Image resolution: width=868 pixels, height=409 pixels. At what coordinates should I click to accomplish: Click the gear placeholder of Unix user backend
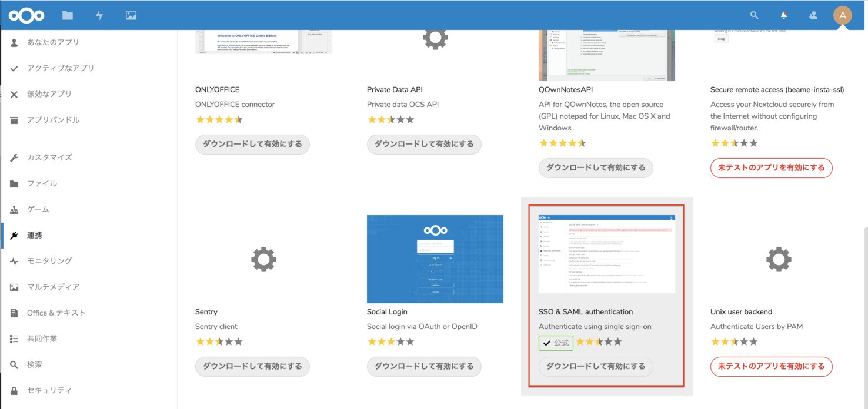tap(778, 259)
